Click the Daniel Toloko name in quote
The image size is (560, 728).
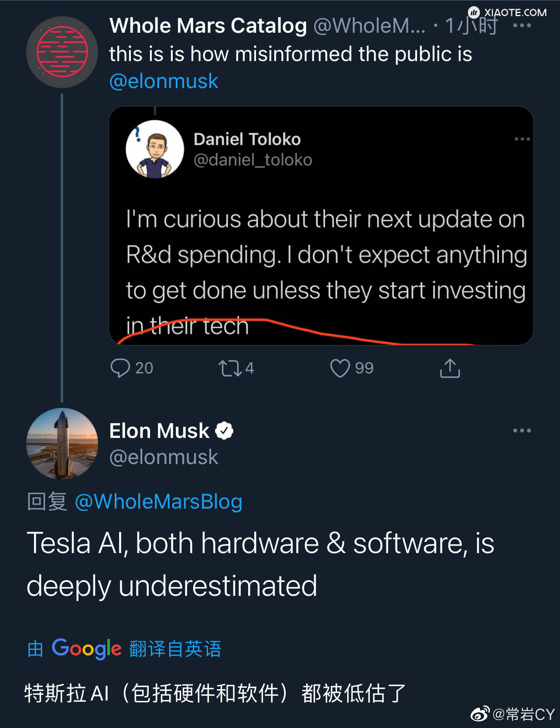click(247, 139)
